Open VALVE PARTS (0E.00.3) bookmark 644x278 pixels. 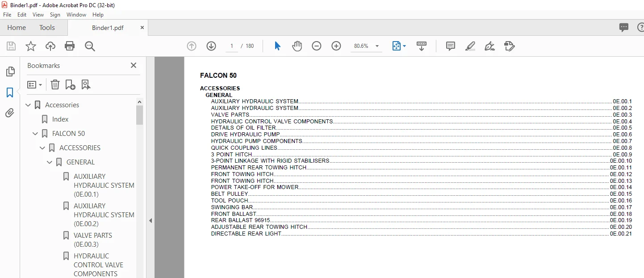93,240
